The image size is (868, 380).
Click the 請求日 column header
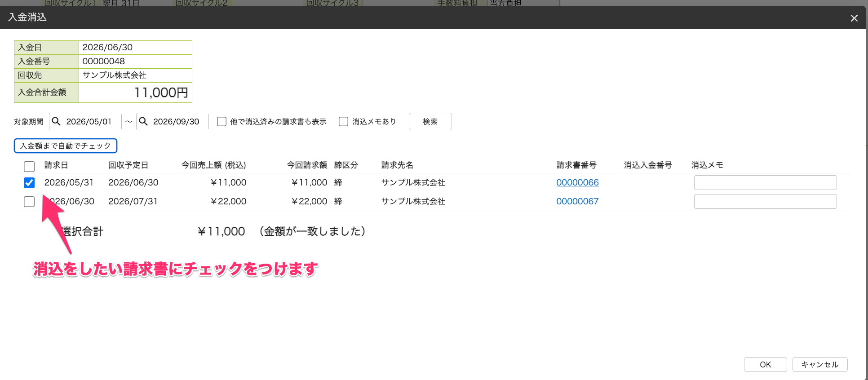click(x=56, y=165)
